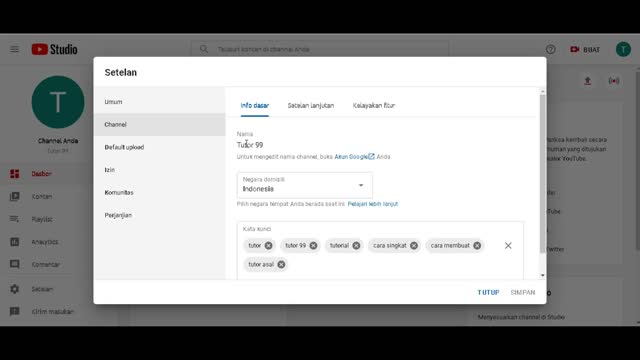Open the Pelajari lebih lanjut link
640x360 pixels.
(x=373, y=204)
